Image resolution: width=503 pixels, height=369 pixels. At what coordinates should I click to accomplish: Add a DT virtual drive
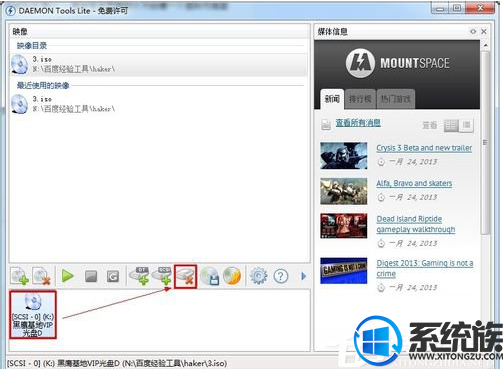click(139, 276)
